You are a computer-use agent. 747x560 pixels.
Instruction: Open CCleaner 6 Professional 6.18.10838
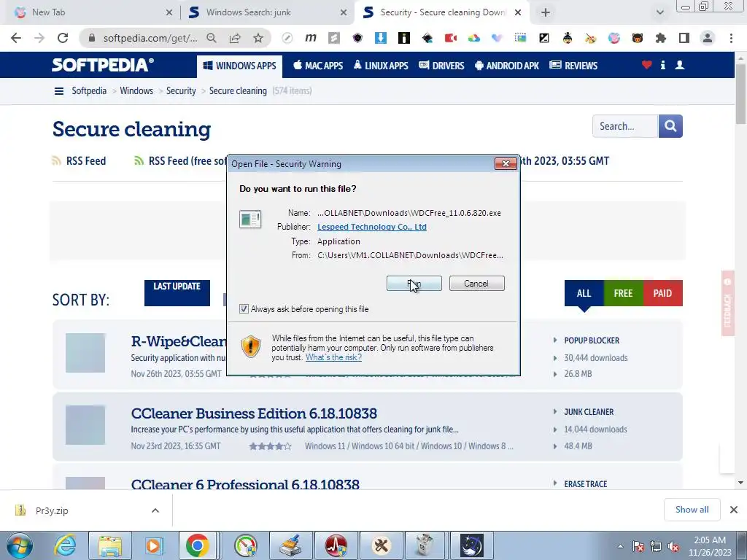point(245,483)
